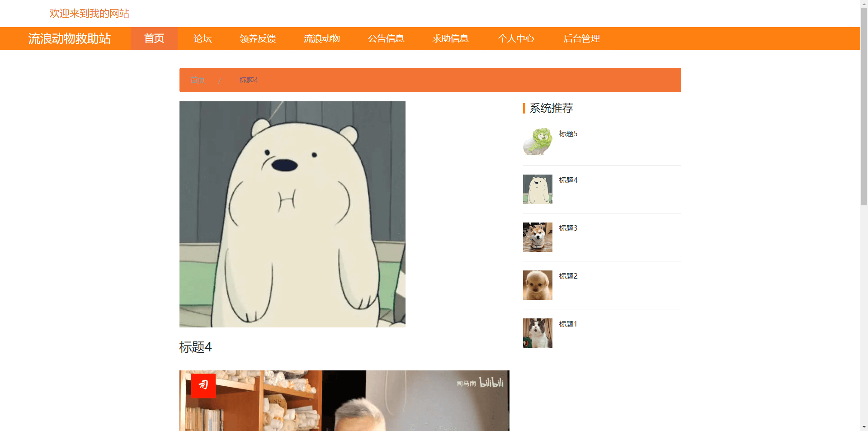
Task: Click the 欢迎来到我的网站 welcome text
Action: pyautogui.click(x=90, y=14)
